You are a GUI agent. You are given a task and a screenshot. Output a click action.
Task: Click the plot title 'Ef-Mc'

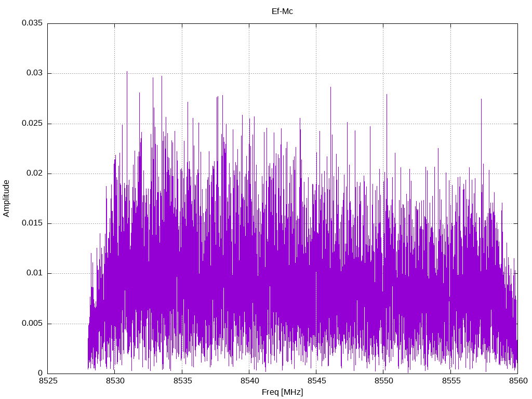[282, 11]
